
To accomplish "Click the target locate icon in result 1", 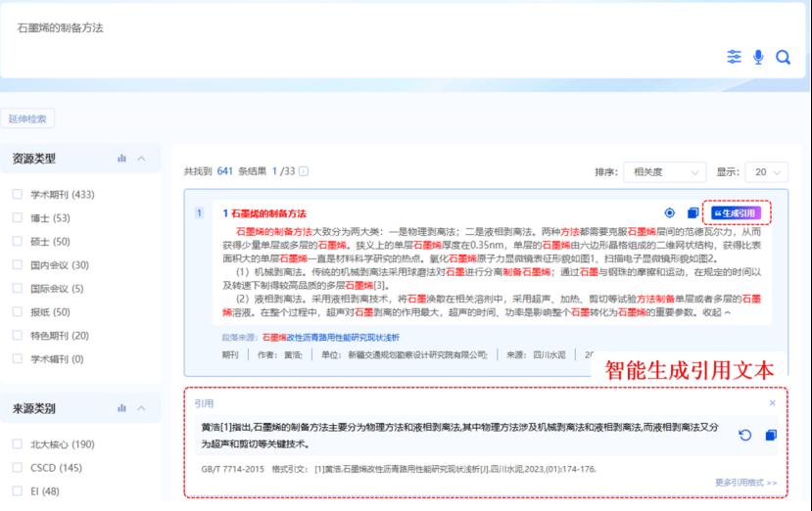I will [670, 212].
